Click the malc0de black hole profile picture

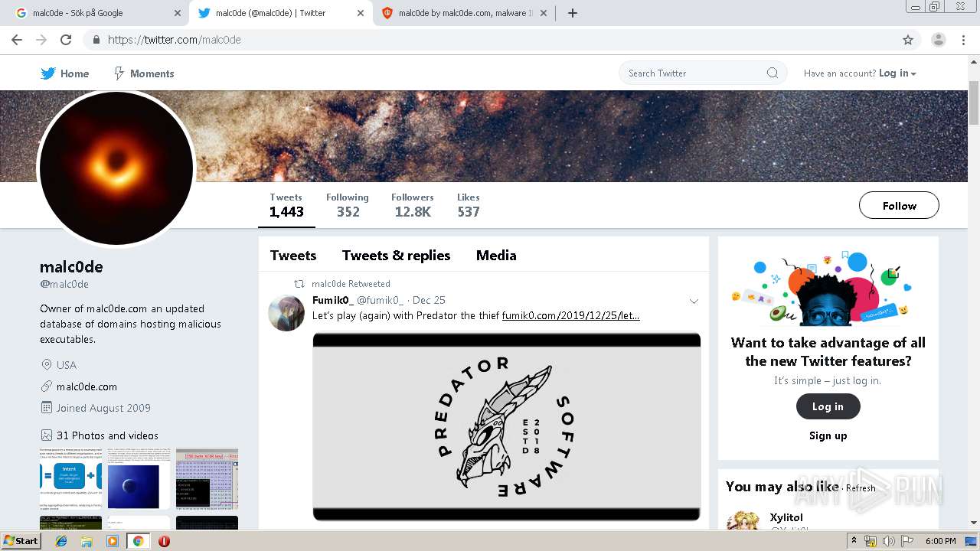click(116, 168)
